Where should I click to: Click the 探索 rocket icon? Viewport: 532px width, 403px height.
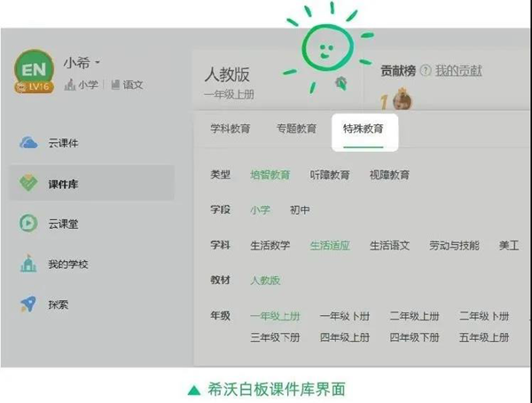point(28,304)
